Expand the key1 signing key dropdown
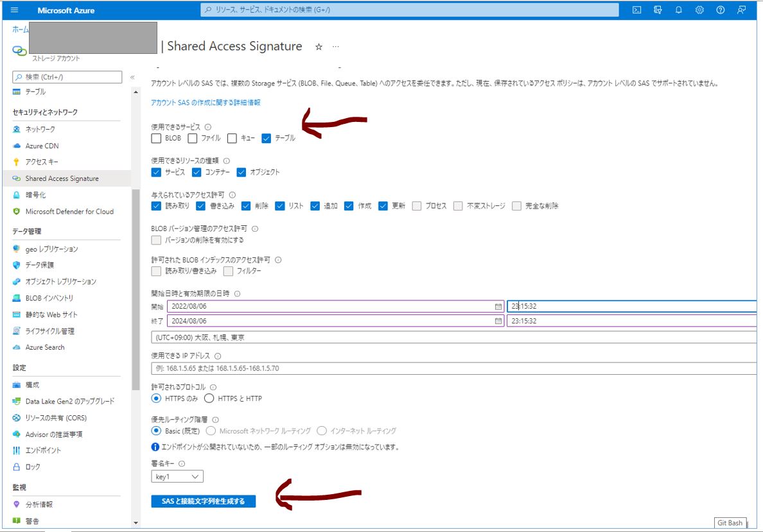763x532 pixels. 177,476
